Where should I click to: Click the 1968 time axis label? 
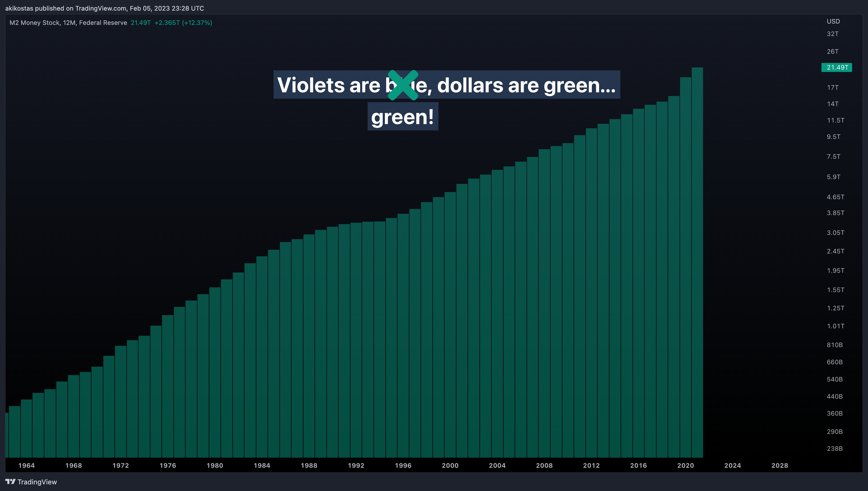coord(74,465)
